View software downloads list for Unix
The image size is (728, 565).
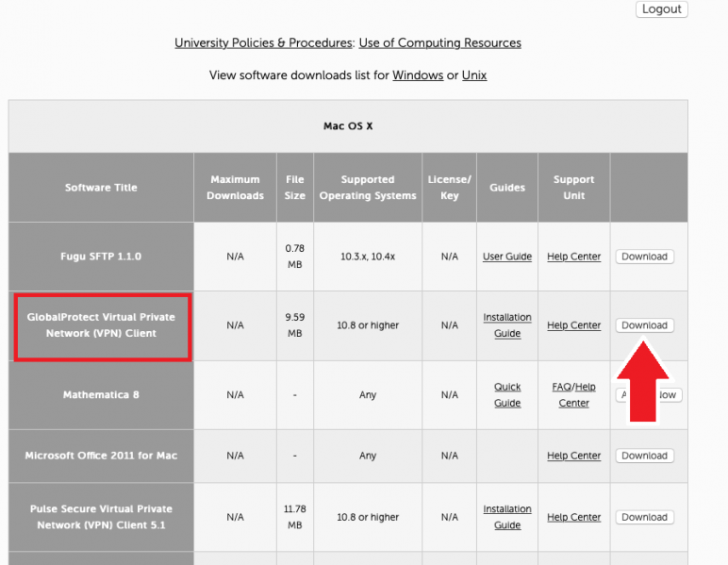coord(474,75)
